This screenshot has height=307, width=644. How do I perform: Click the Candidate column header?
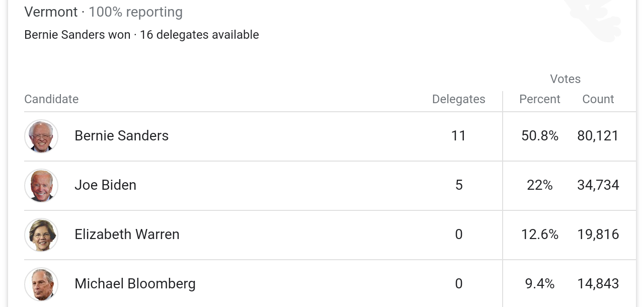pos(51,99)
